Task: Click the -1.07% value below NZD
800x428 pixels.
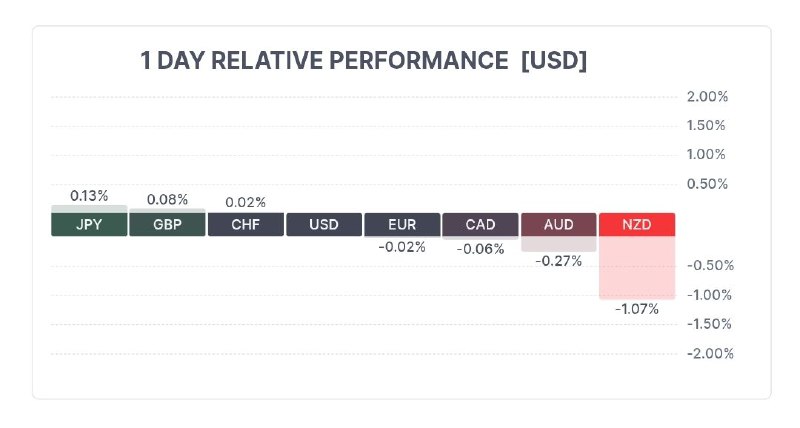Action: (x=636, y=309)
